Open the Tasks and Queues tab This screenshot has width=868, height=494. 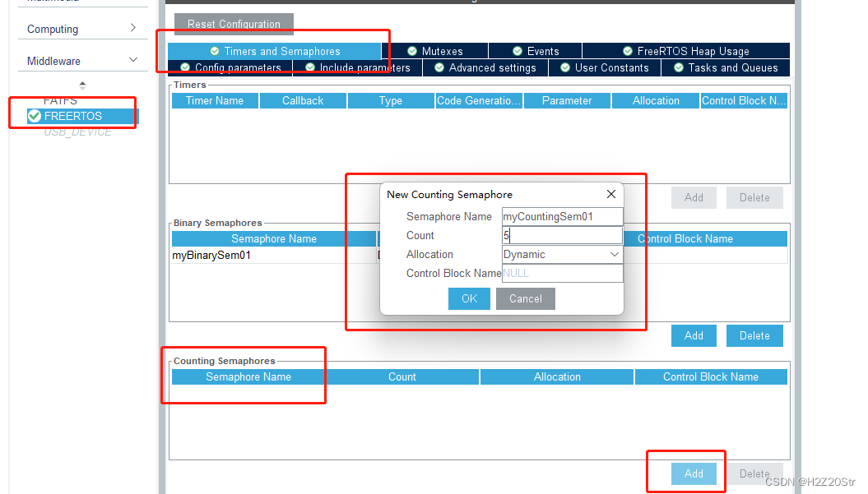pos(726,67)
